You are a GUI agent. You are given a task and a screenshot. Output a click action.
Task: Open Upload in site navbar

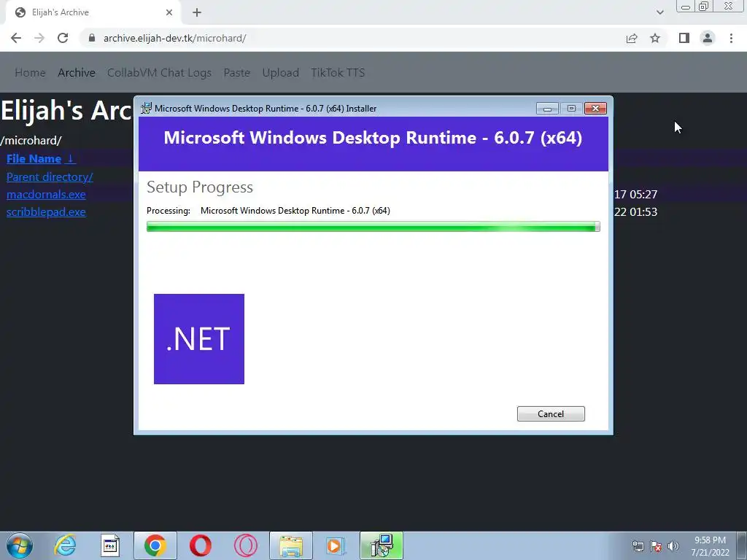281,73
